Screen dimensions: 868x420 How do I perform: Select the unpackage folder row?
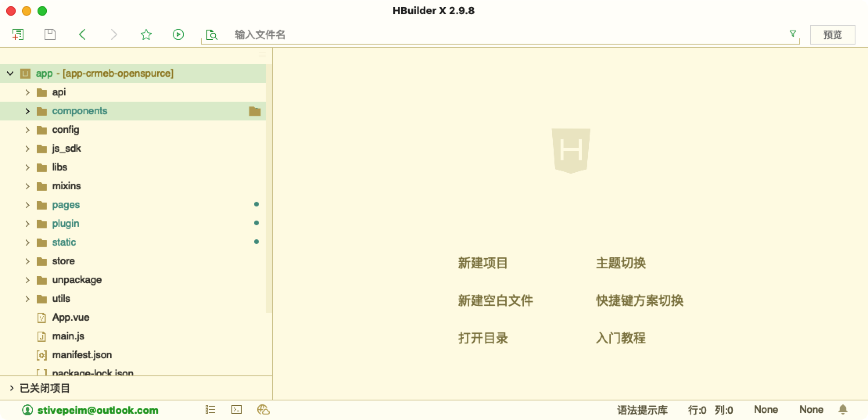click(133, 280)
